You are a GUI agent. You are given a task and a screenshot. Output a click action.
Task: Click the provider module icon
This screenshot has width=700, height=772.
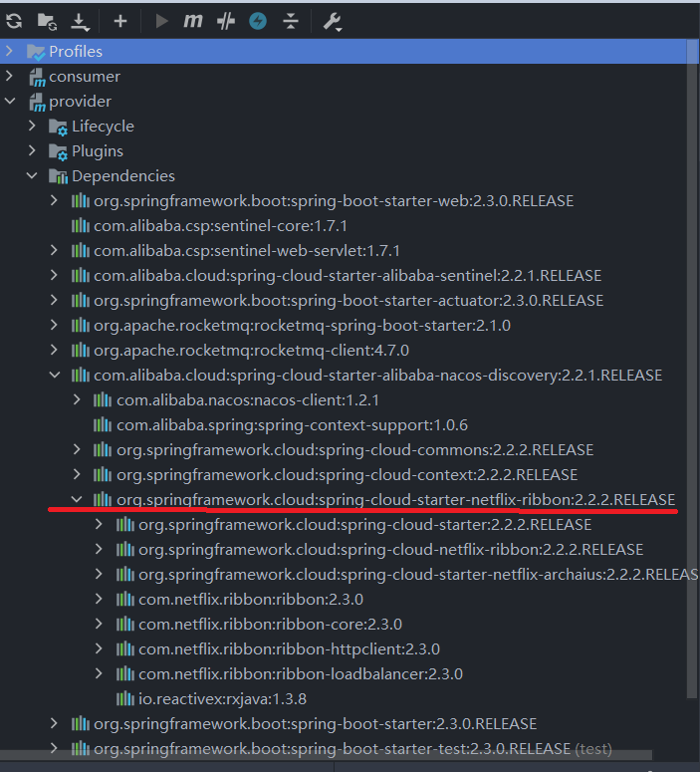pos(37,102)
